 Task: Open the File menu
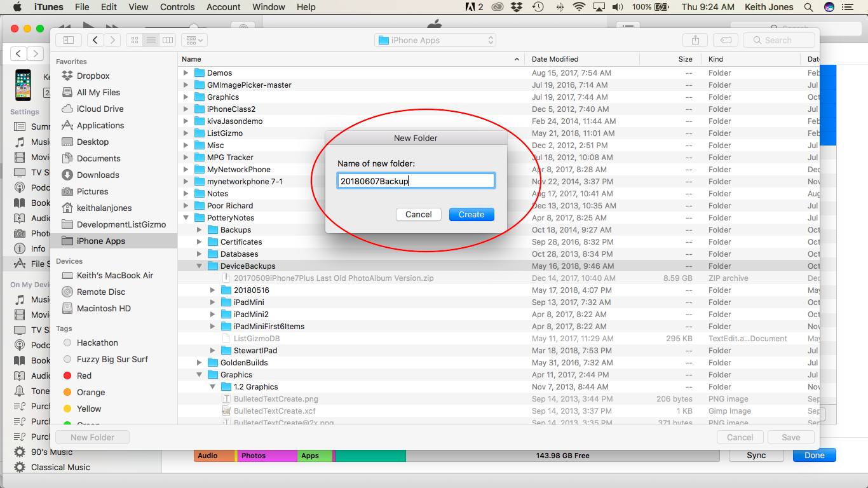coord(82,7)
